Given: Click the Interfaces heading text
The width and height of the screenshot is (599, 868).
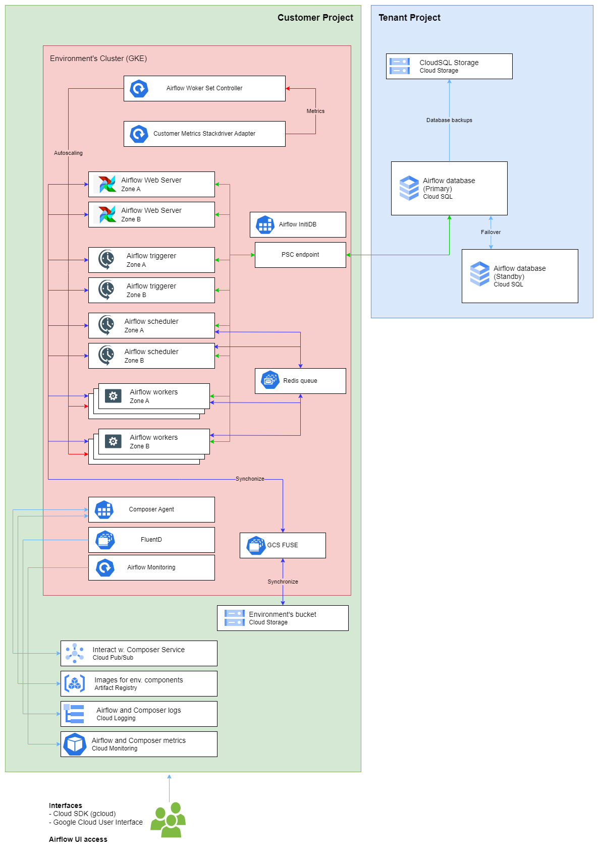Looking at the screenshot, I should [x=66, y=805].
